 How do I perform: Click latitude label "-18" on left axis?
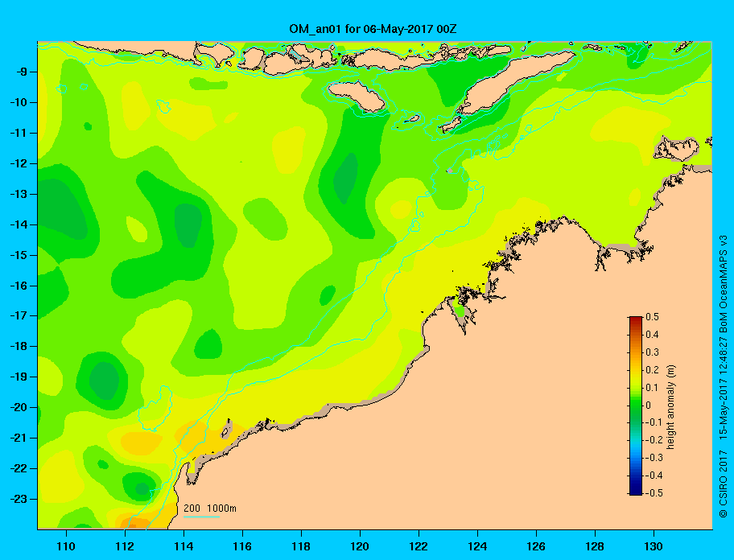click(x=19, y=347)
